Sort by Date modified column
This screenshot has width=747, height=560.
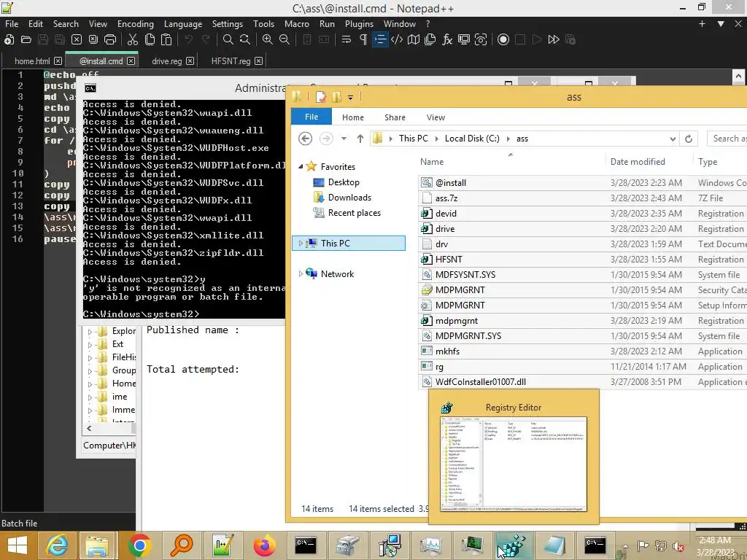[x=638, y=162]
